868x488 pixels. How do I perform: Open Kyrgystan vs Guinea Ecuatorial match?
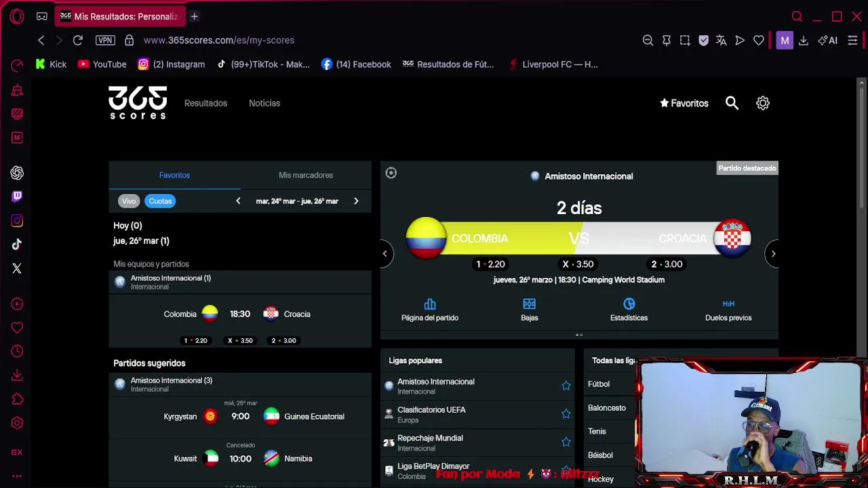coord(240,416)
